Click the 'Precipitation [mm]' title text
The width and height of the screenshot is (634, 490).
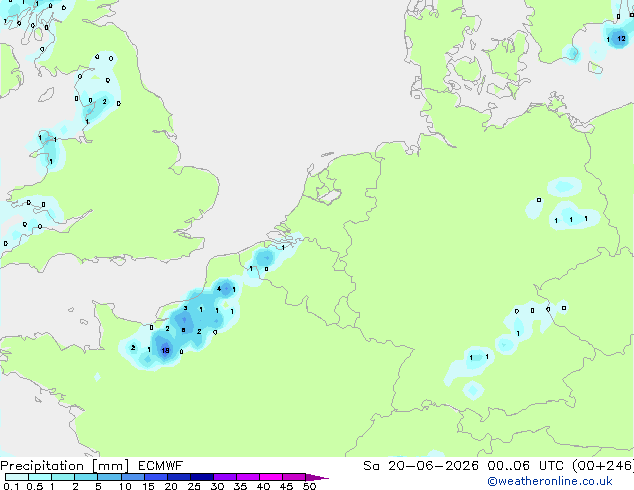(64, 466)
